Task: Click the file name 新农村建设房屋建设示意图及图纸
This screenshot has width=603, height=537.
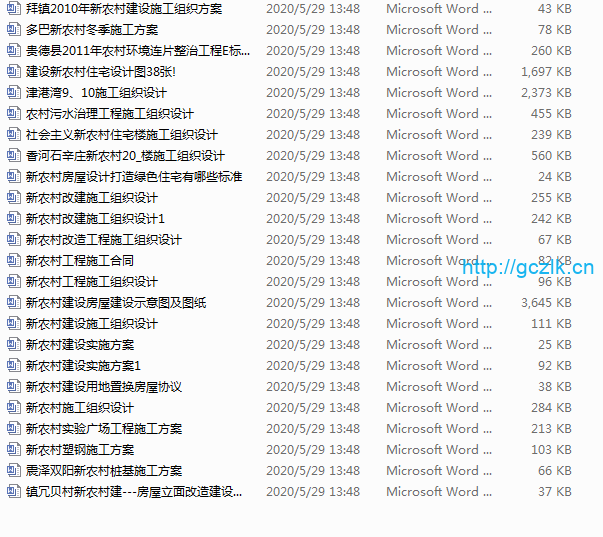Action: coord(115,303)
